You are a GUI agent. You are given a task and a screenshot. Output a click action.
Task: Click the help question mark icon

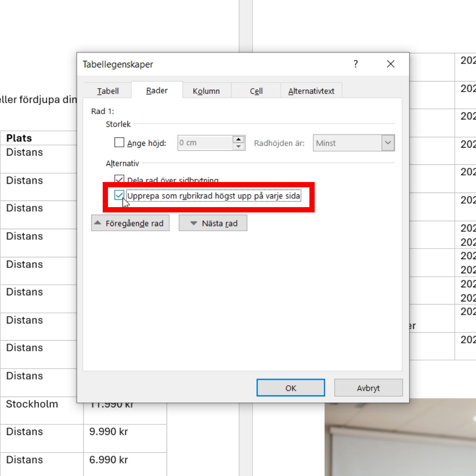(355, 64)
